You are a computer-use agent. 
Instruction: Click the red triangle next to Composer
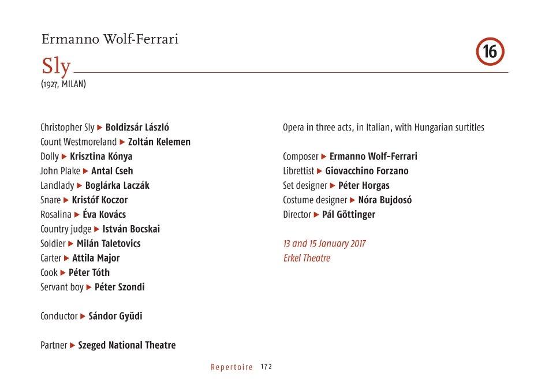[x=324, y=156]
